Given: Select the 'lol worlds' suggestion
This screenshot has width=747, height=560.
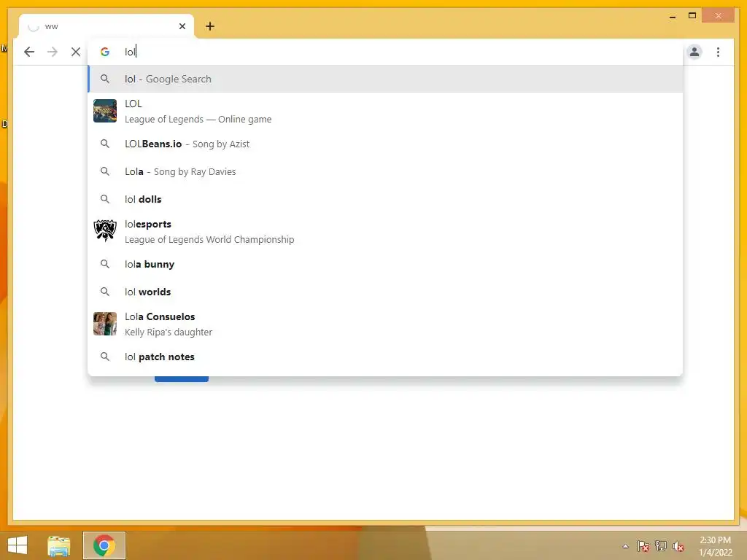Looking at the screenshot, I should click(x=385, y=292).
